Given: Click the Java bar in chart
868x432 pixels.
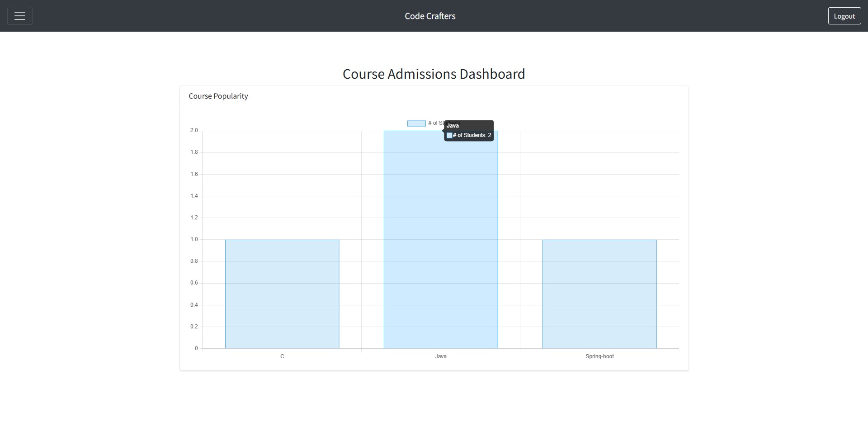Looking at the screenshot, I should pos(440,240).
